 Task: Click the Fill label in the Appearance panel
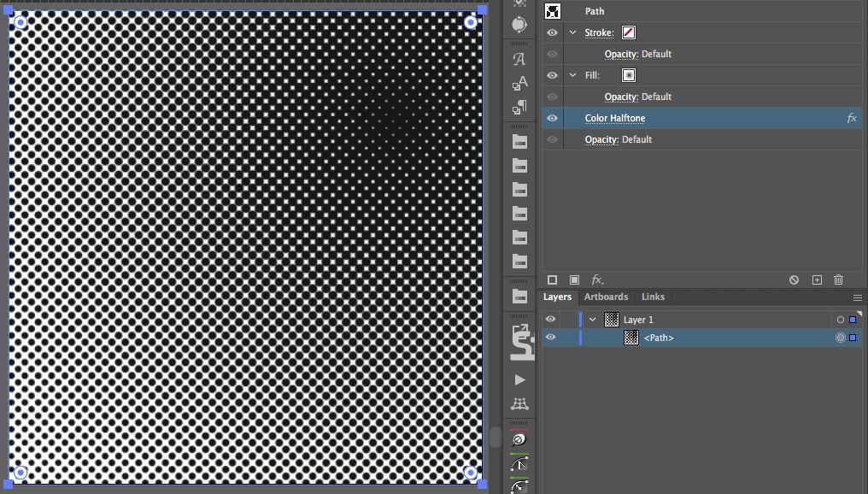(592, 75)
